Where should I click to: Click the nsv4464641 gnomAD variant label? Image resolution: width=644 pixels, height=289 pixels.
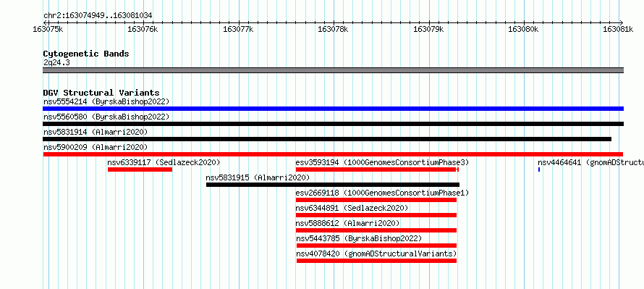(x=590, y=162)
